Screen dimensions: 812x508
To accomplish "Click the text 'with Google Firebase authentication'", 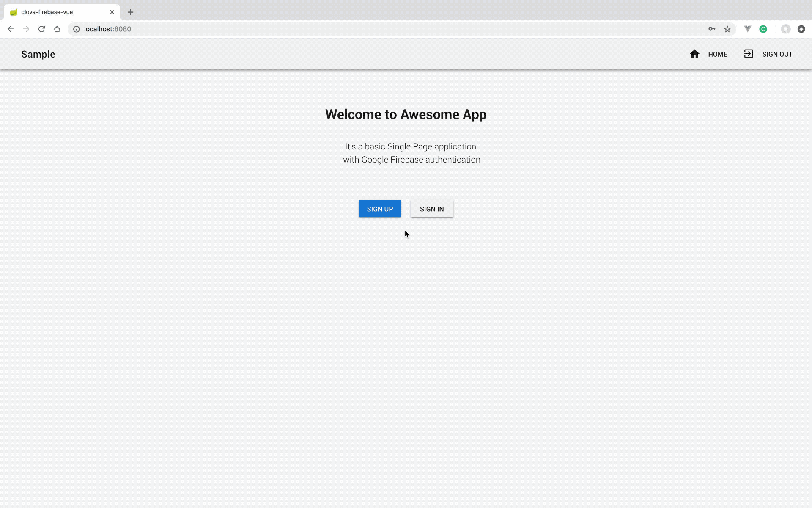I will coord(411,160).
